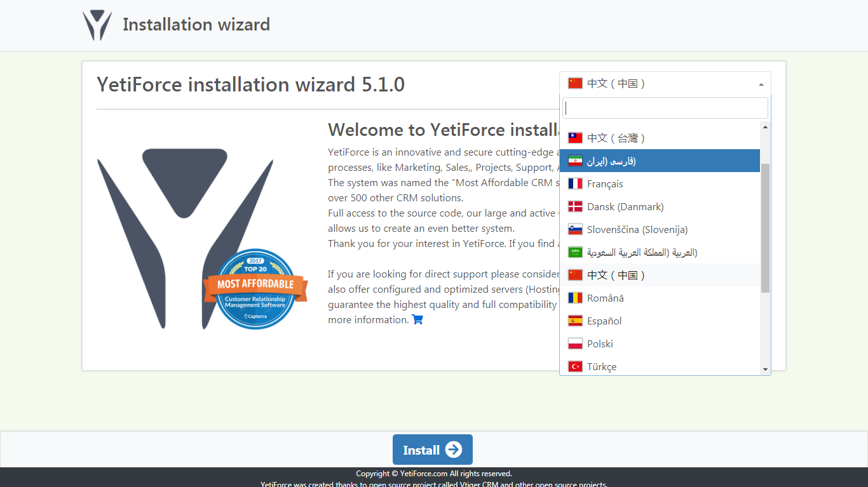
Task: Click the dropdown scrollbar up arrow
Action: pos(765,127)
